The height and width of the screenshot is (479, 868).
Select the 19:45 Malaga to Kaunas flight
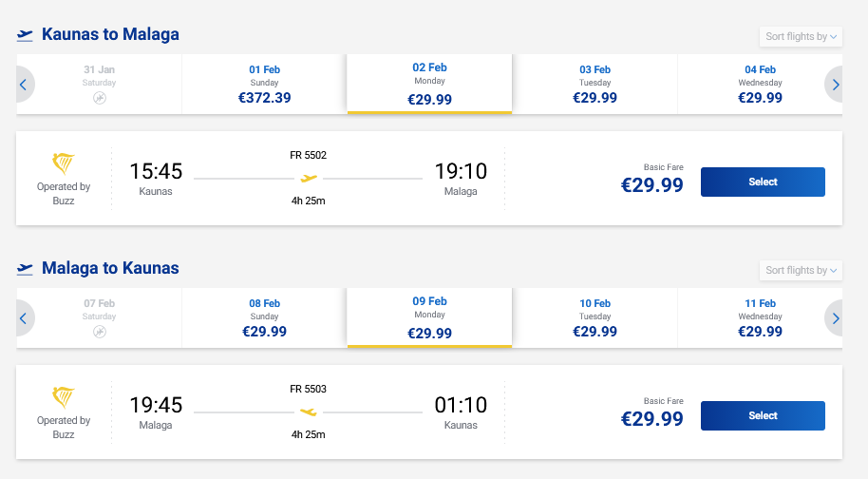pos(763,415)
